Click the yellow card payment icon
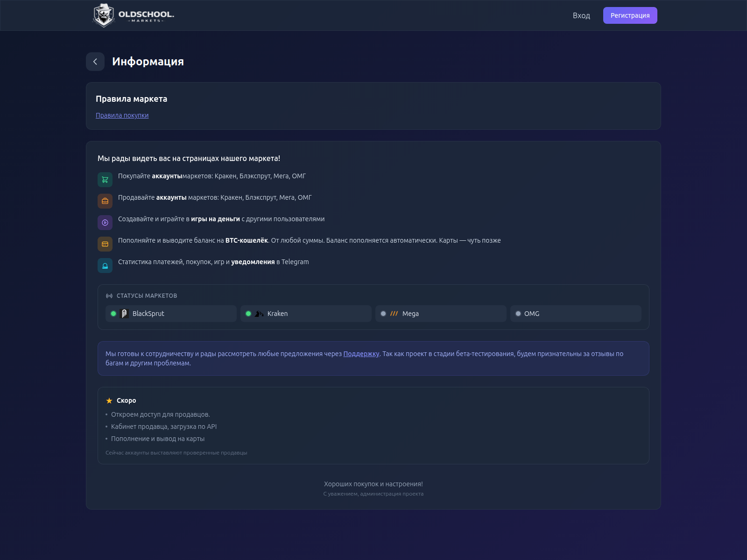This screenshot has height=560, width=747. pyautogui.click(x=105, y=244)
